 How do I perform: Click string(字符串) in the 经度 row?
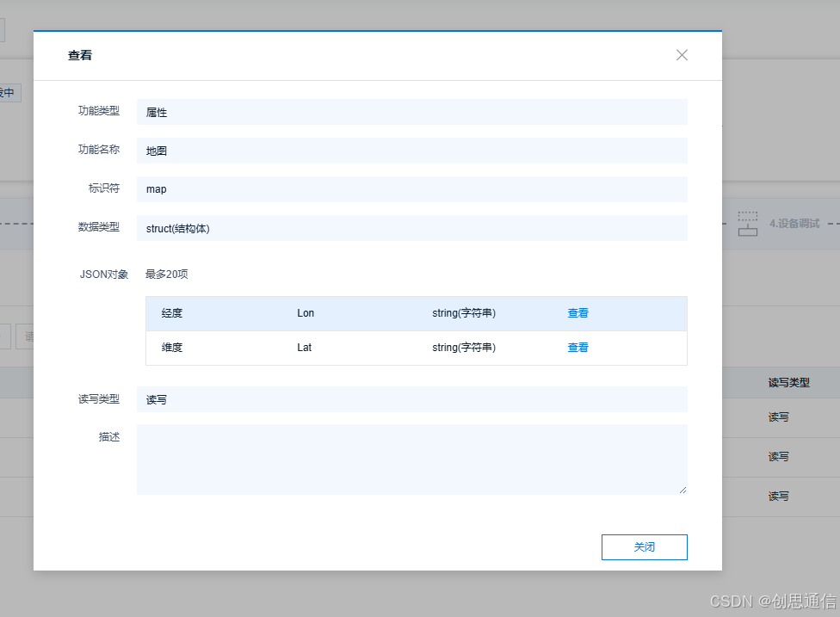coord(464,313)
